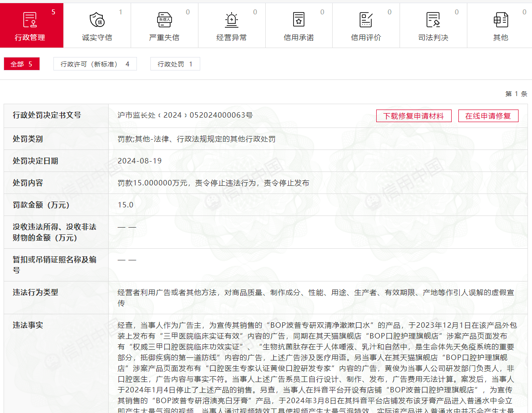Select the 诚实守信 shield icon
Viewport: 532px width, 413px height.
(x=97, y=20)
